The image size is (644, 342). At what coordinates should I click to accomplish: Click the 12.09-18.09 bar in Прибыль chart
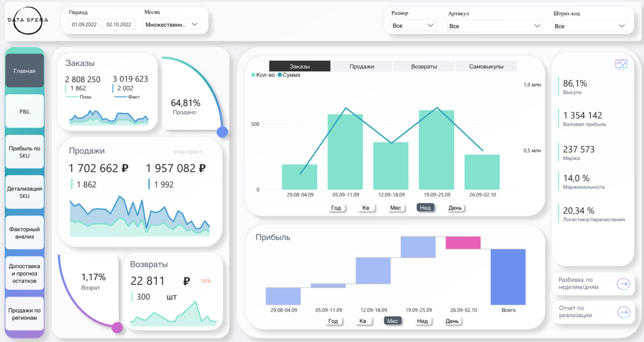[x=373, y=271]
